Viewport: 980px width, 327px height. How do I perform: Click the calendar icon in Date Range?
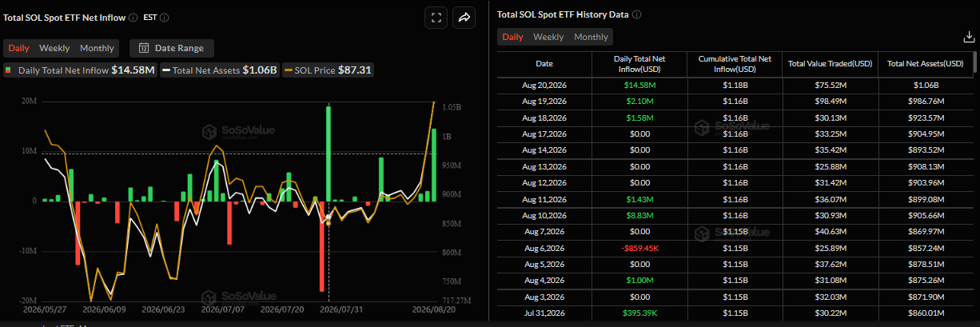[144, 48]
